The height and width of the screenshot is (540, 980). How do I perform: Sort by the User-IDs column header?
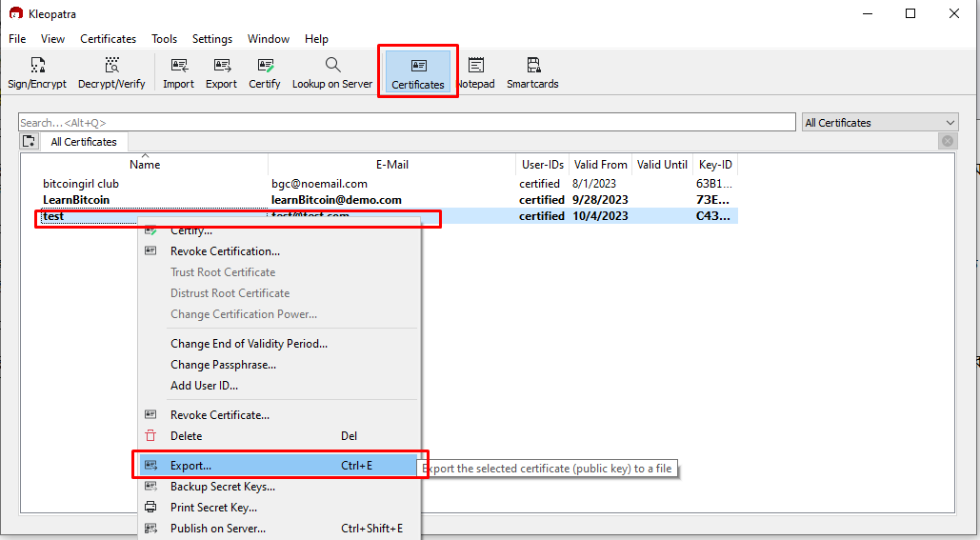click(543, 165)
